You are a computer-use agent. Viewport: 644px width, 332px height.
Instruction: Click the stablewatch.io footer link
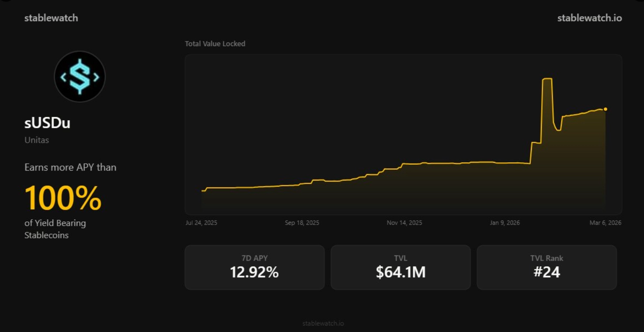point(323,323)
